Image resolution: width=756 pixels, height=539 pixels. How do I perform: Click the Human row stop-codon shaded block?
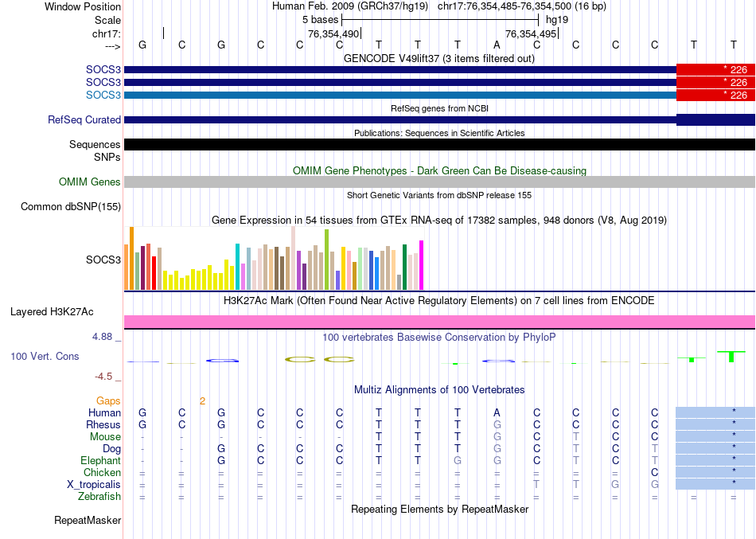pyautogui.click(x=715, y=412)
